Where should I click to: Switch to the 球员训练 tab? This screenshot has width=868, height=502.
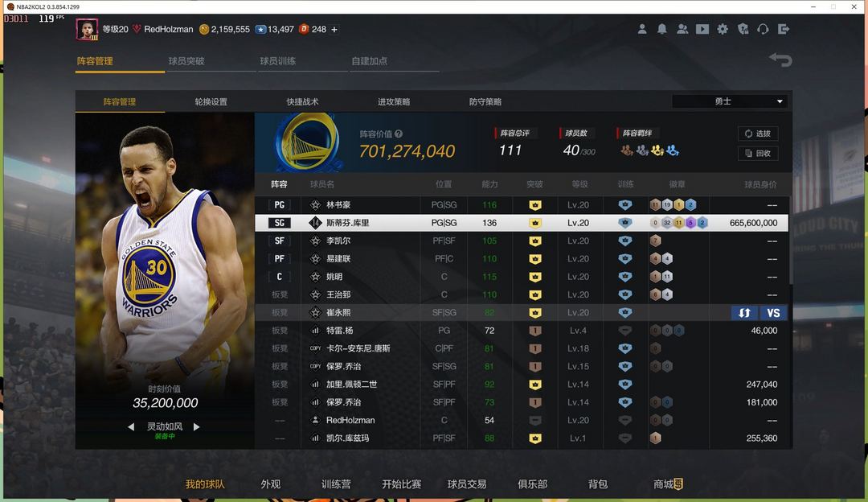278,61
